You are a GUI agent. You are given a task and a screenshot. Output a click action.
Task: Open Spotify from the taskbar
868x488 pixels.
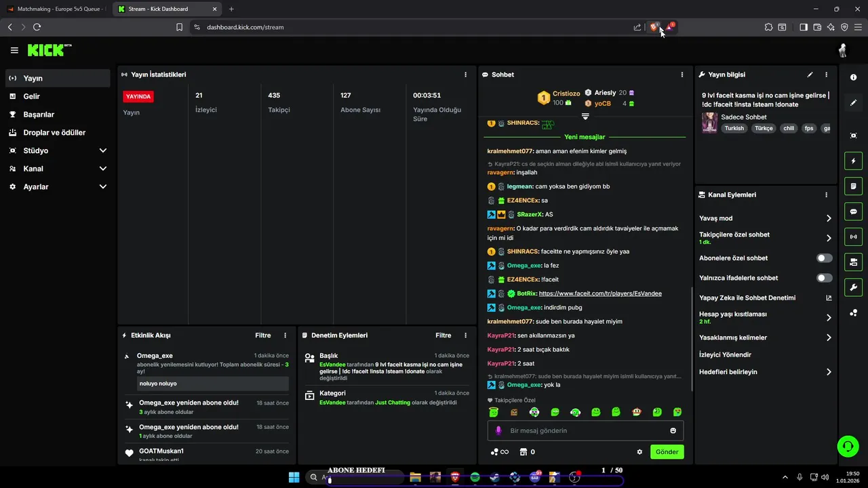point(475,477)
